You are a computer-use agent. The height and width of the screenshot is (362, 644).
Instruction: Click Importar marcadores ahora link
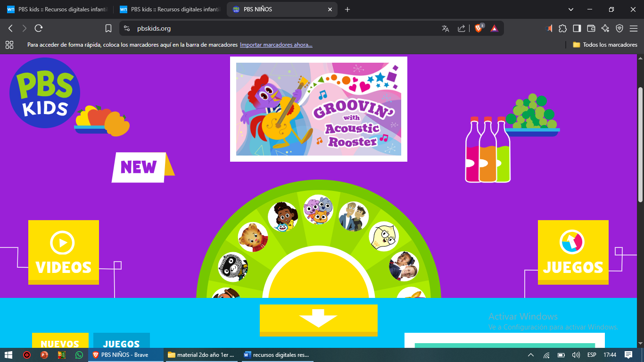(x=276, y=44)
